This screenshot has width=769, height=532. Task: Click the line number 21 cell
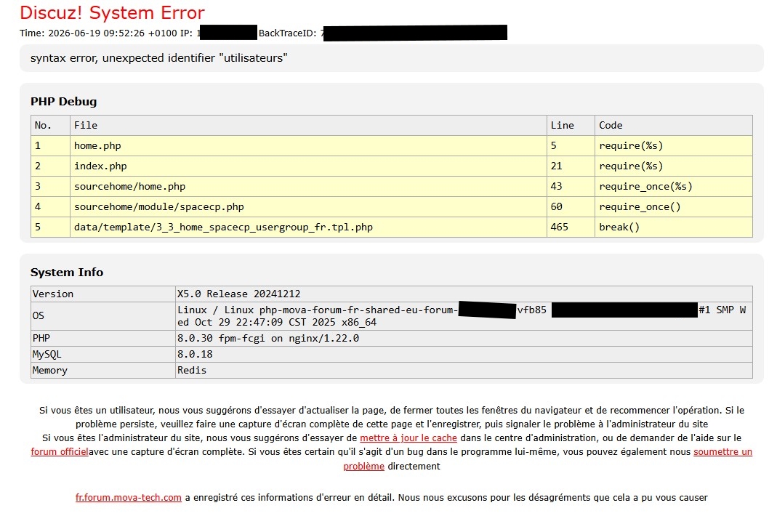tap(571, 166)
